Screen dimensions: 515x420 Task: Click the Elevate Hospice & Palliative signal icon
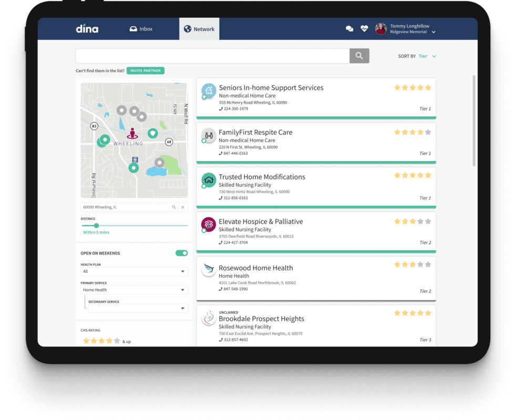tap(208, 225)
